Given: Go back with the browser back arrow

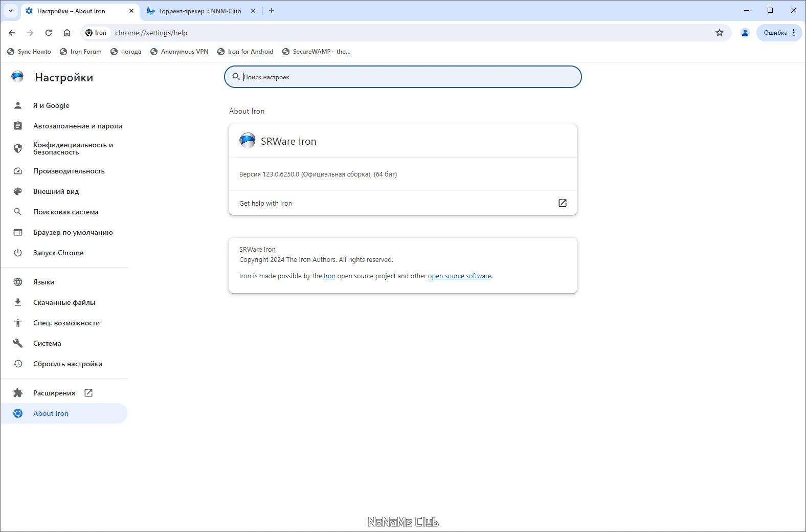Looking at the screenshot, I should click(x=12, y=33).
